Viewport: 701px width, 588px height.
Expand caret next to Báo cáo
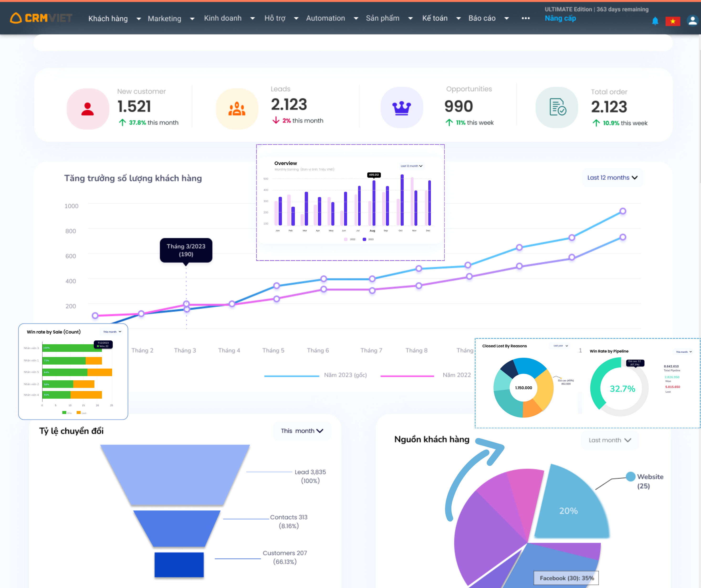(506, 18)
